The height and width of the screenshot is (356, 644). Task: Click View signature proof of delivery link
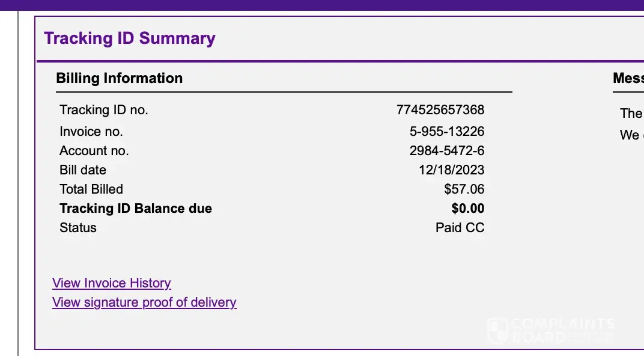(144, 302)
